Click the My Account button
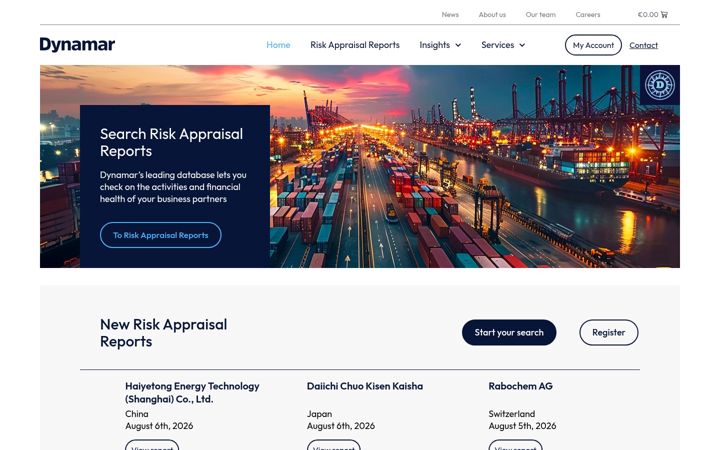 593,45
